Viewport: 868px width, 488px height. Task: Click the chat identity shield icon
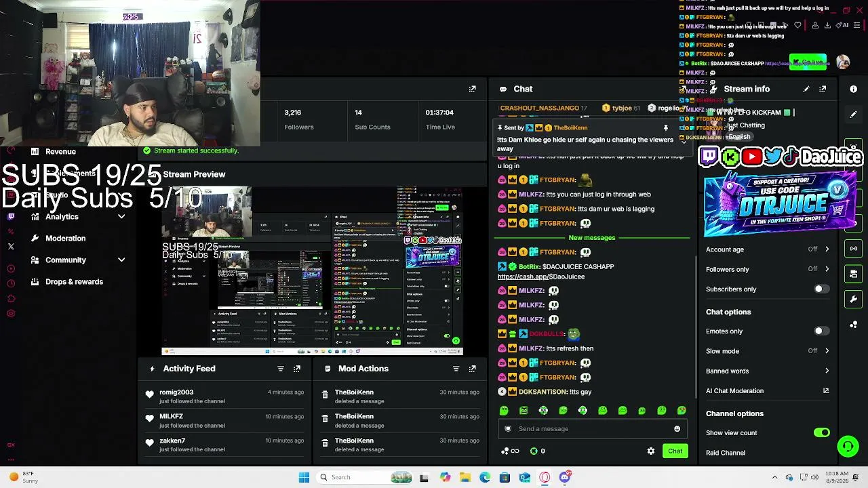point(508,429)
